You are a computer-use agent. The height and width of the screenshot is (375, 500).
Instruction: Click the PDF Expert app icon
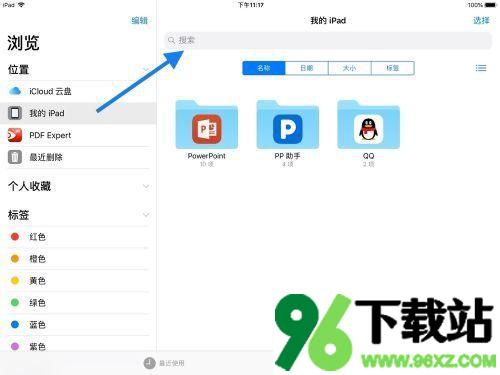(x=15, y=135)
